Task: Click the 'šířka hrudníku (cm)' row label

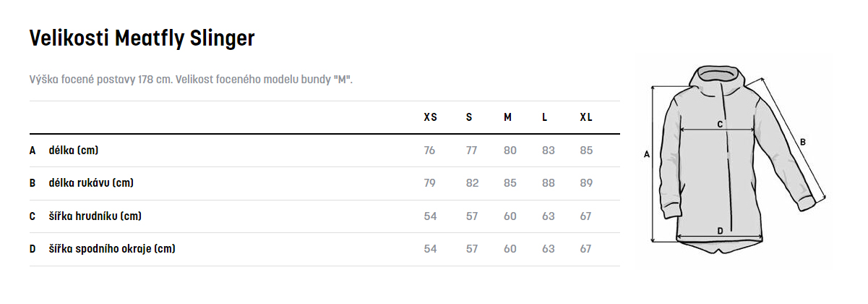Action: [95, 216]
